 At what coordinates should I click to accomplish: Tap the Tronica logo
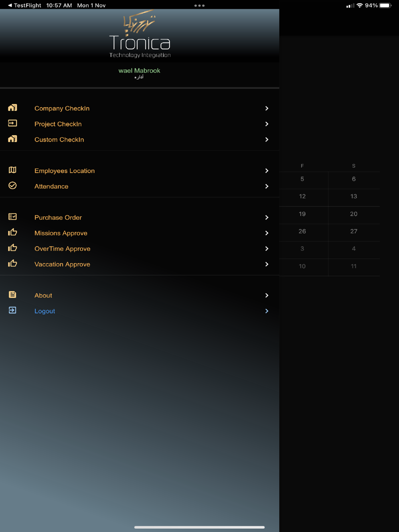coord(140,34)
